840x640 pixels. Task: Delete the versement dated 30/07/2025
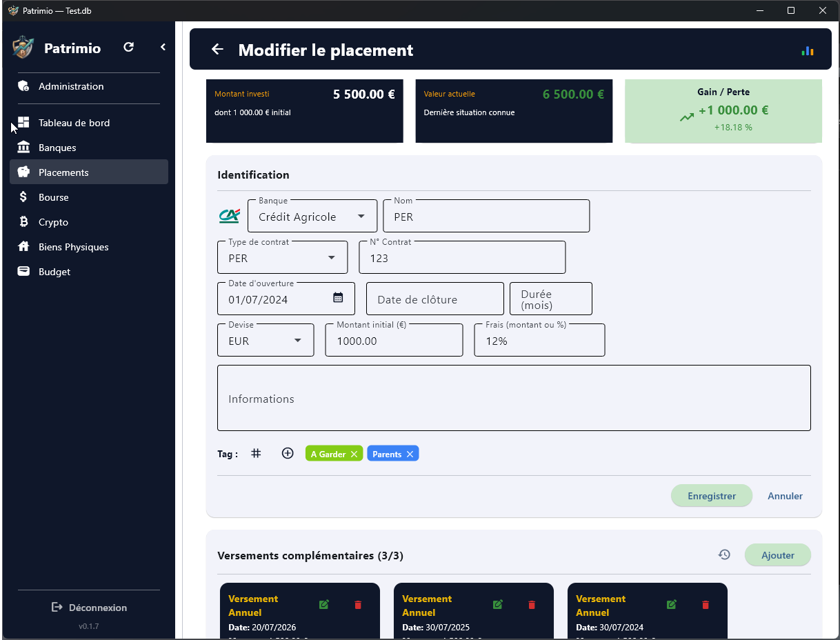532,605
